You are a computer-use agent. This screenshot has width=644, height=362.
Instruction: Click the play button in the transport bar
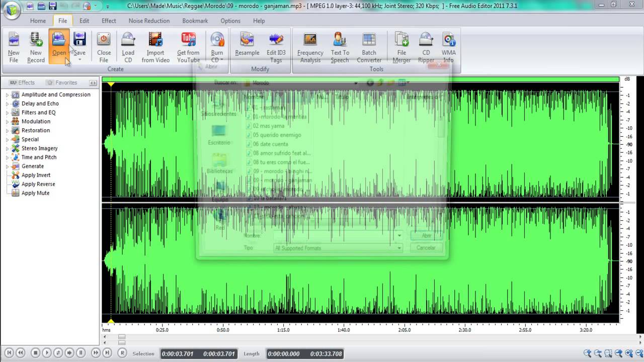[x=47, y=353]
